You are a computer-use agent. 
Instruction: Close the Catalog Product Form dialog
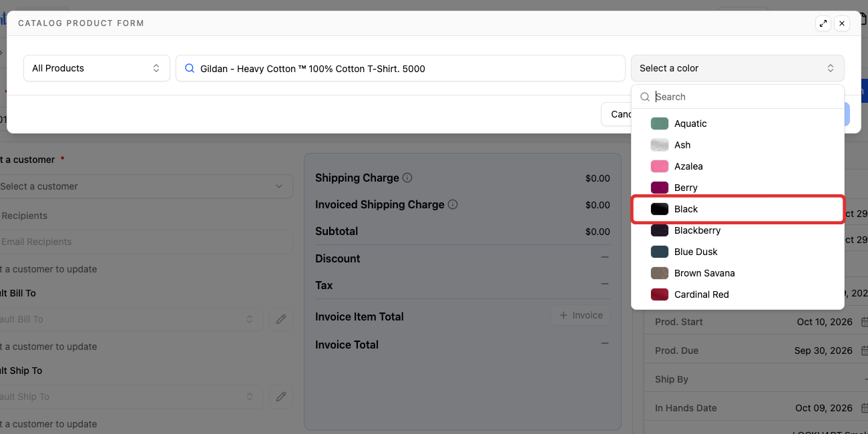842,23
